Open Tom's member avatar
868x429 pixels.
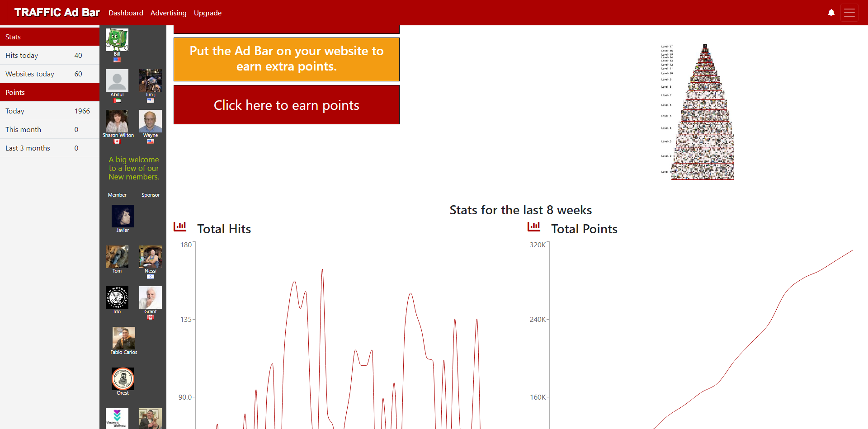(x=117, y=257)
